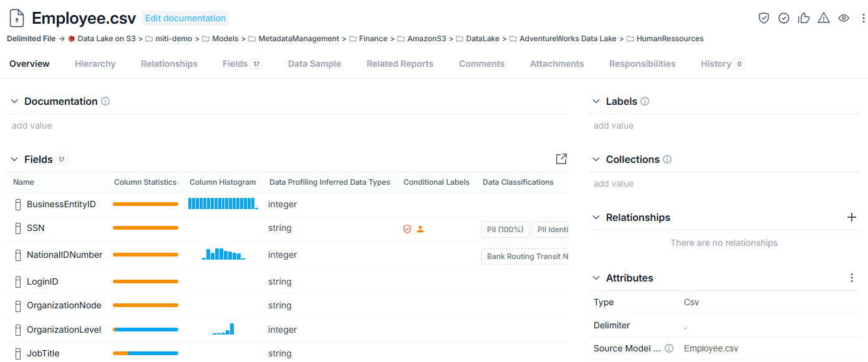Image resolution: width=868 pixels, height=362 pixels.
Task: Click the SSN red shield conditional label
Action: 407,229
